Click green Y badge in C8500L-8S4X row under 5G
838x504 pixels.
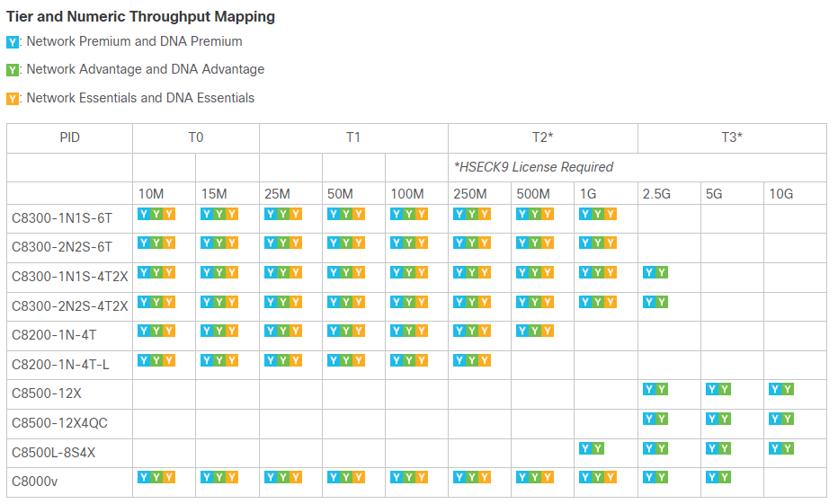[725, 448]
